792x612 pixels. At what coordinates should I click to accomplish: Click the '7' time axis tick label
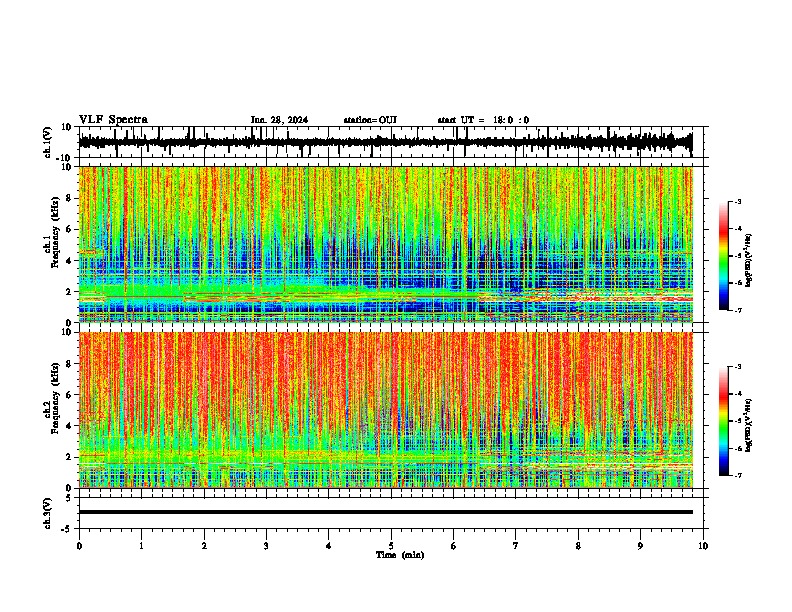(x=516, y=546)
